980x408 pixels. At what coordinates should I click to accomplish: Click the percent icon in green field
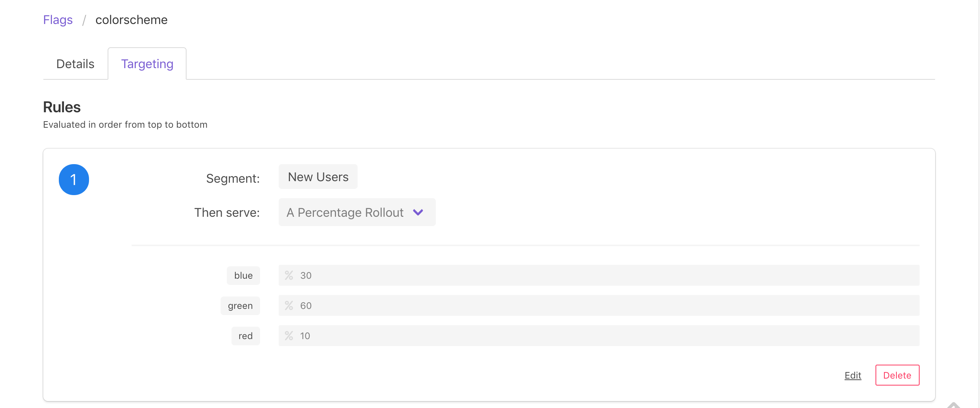289,305
